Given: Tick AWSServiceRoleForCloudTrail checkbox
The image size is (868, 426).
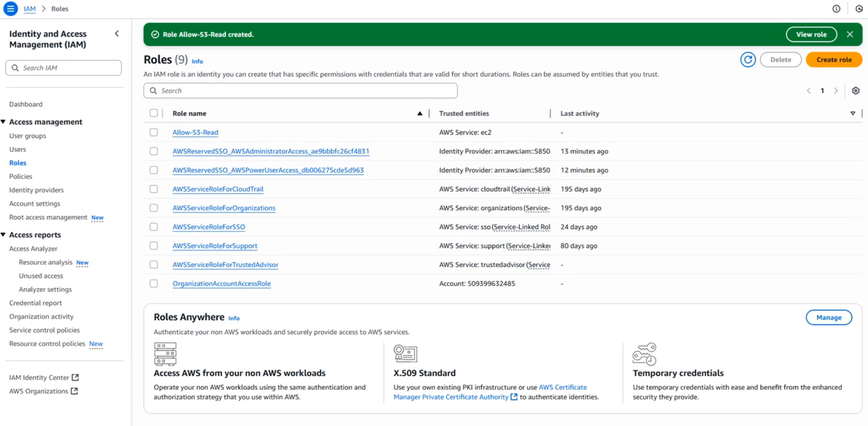Looking at the screenshot, I should [x=153, y=189].
